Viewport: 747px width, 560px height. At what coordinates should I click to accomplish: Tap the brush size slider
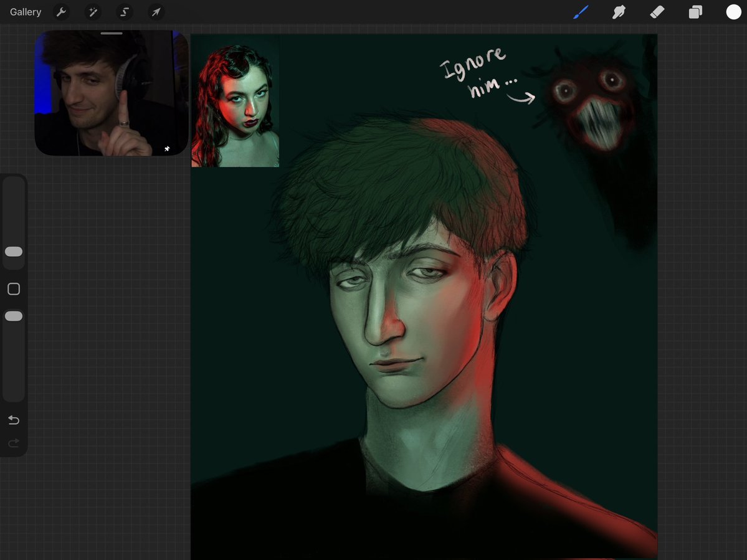(13, 252)
